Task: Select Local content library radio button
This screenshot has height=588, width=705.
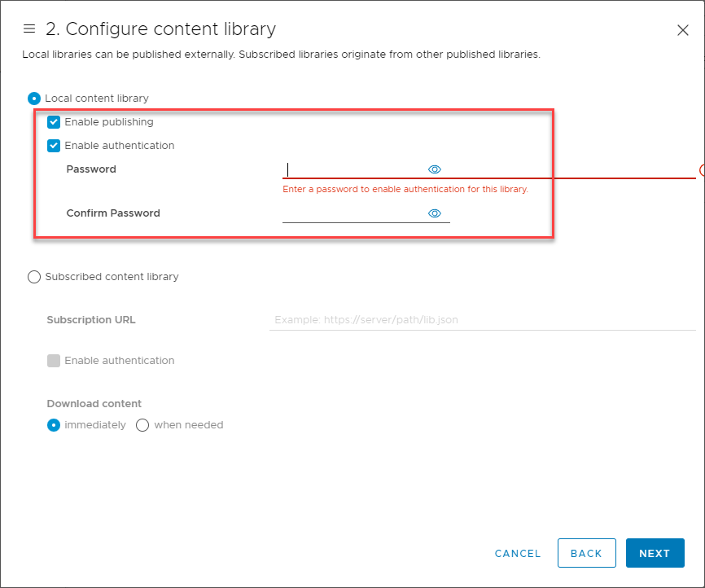Action: pos(34,98)
